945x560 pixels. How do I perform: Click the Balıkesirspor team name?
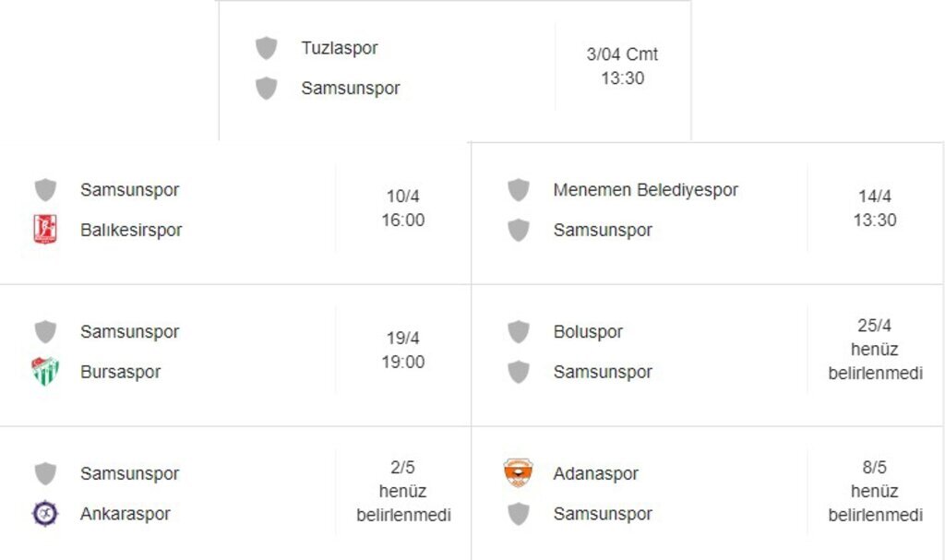[131, 230]
